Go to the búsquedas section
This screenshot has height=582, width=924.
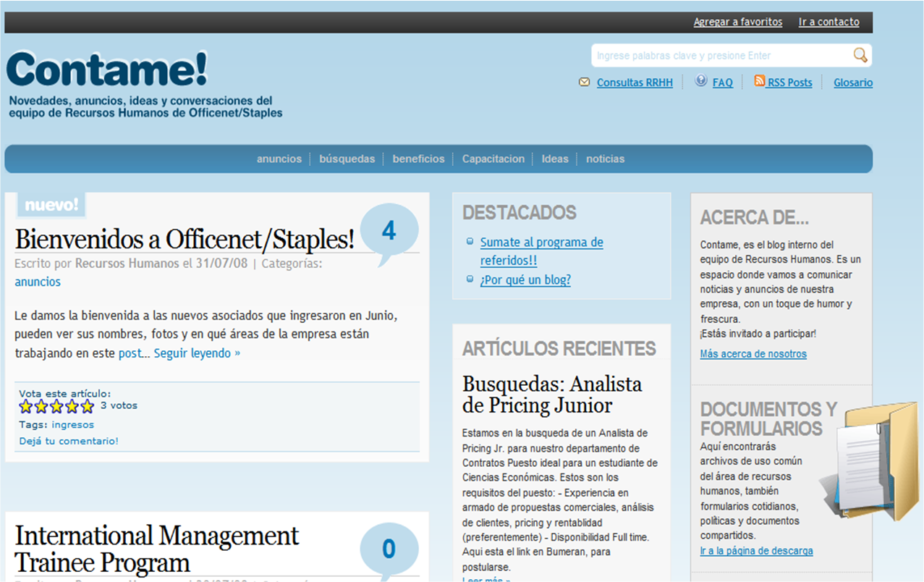[347, 159]
